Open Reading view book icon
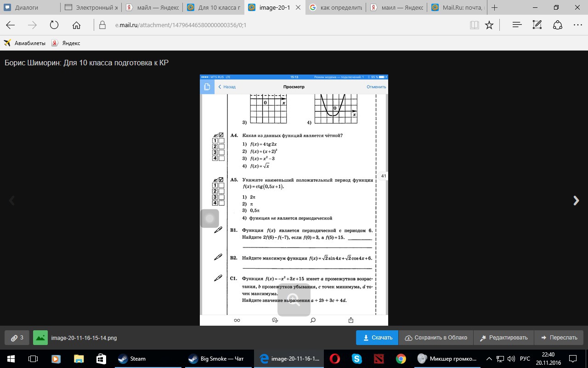 [474, 25]
